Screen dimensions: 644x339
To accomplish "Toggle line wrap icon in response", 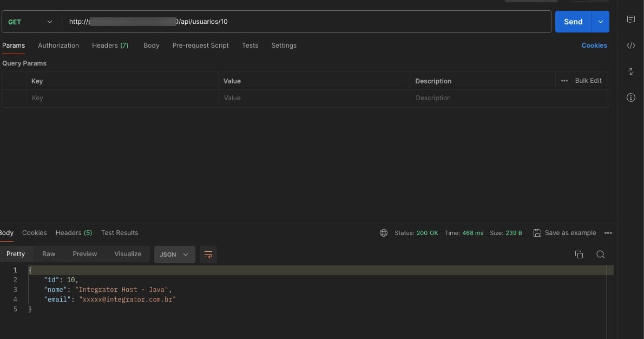I will click(208, 255).
